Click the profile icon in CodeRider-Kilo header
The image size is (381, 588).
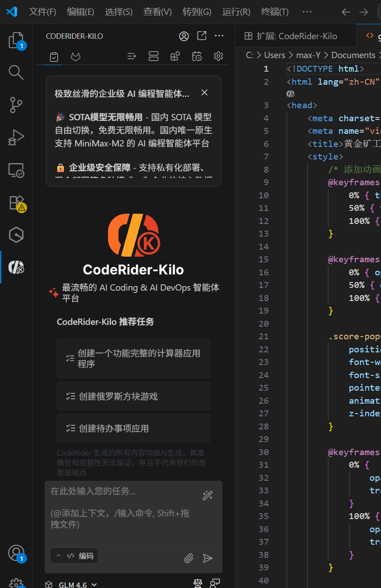click(184, 36)
